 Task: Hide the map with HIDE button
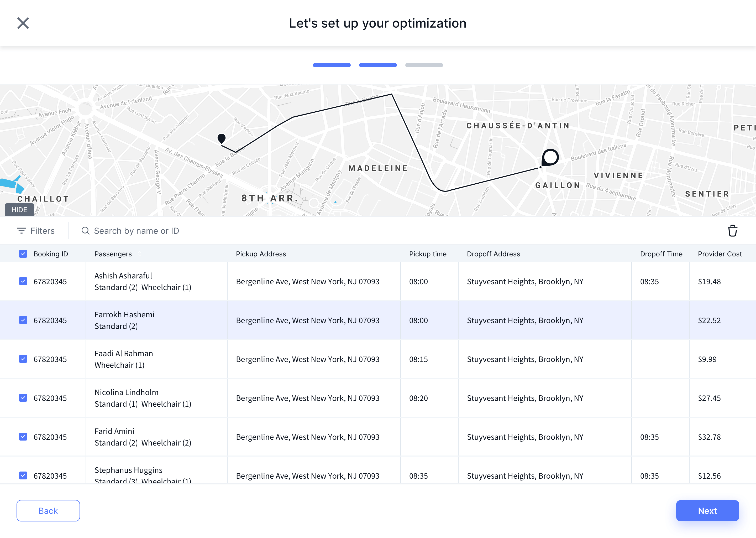[19, 210]
